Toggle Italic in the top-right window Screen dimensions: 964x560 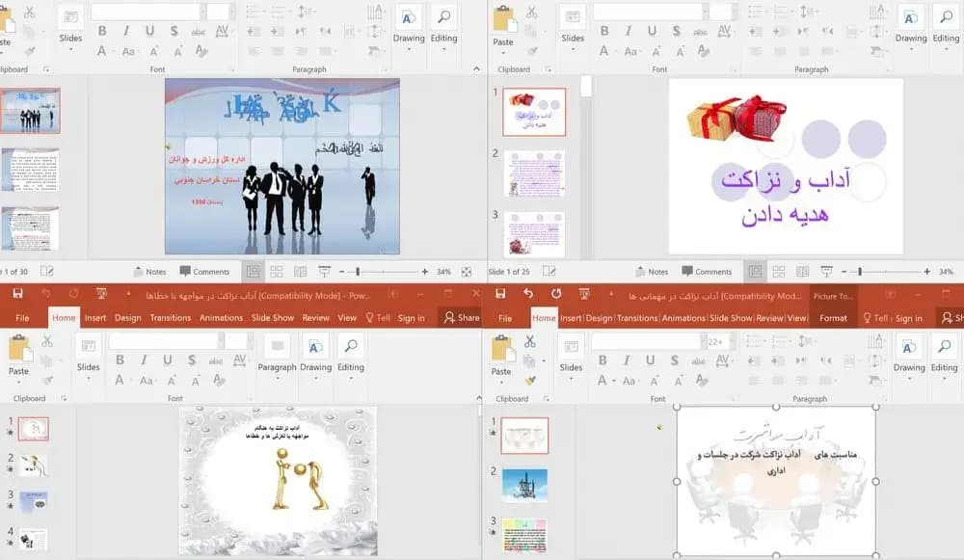click(629, 31)
